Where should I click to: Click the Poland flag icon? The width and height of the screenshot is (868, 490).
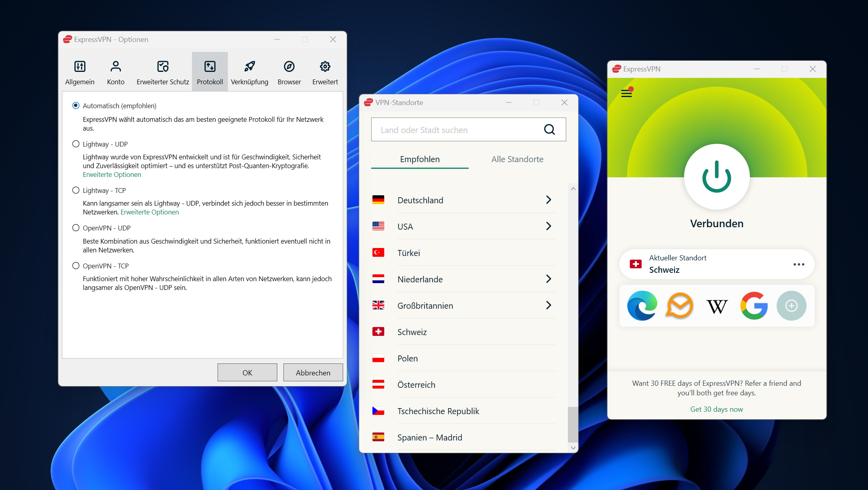pyautogui.click(x=378, y=358)
